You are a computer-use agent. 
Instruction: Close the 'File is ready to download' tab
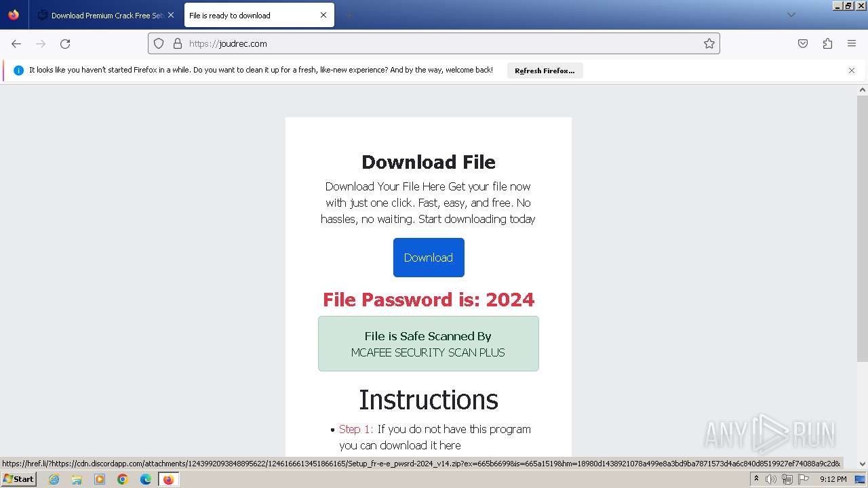click(x=323, y=15)
